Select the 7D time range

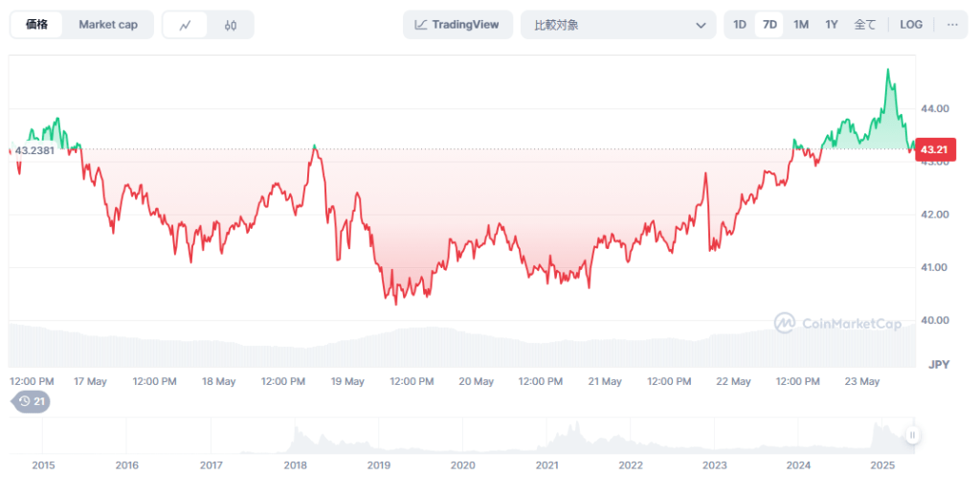[x=769, y=25]
